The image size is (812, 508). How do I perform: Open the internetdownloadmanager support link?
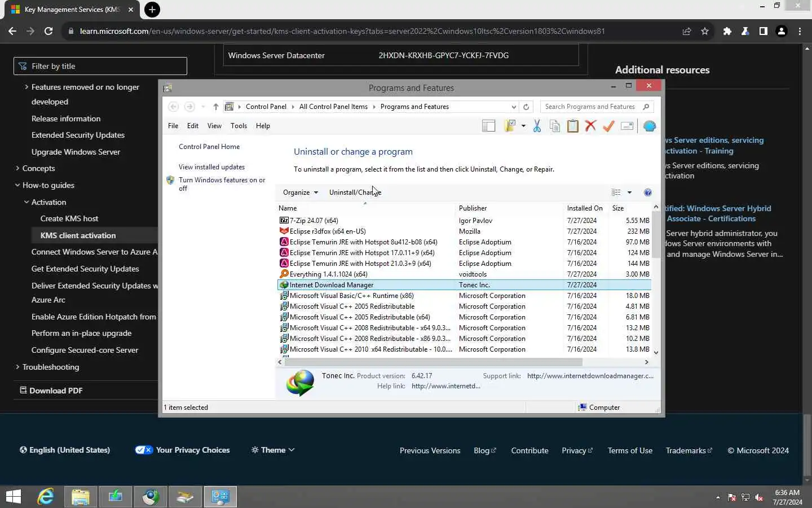590,376
